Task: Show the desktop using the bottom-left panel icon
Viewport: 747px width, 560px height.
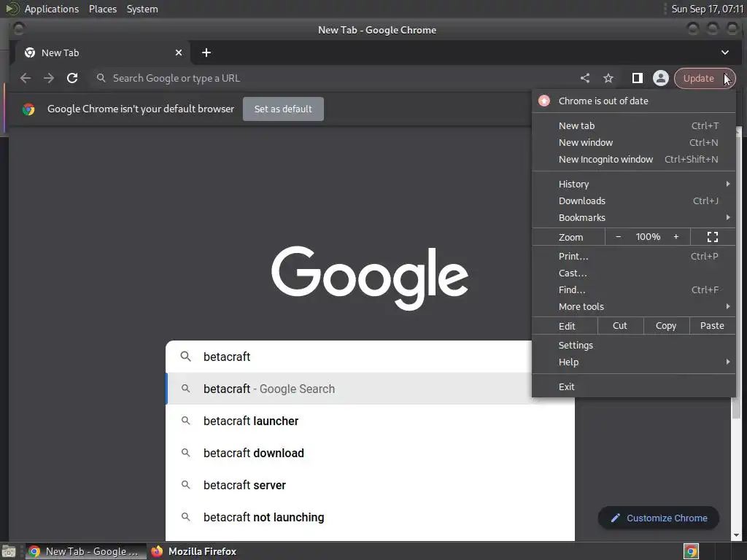Action: pyautogui.click(x=8, y=551)
